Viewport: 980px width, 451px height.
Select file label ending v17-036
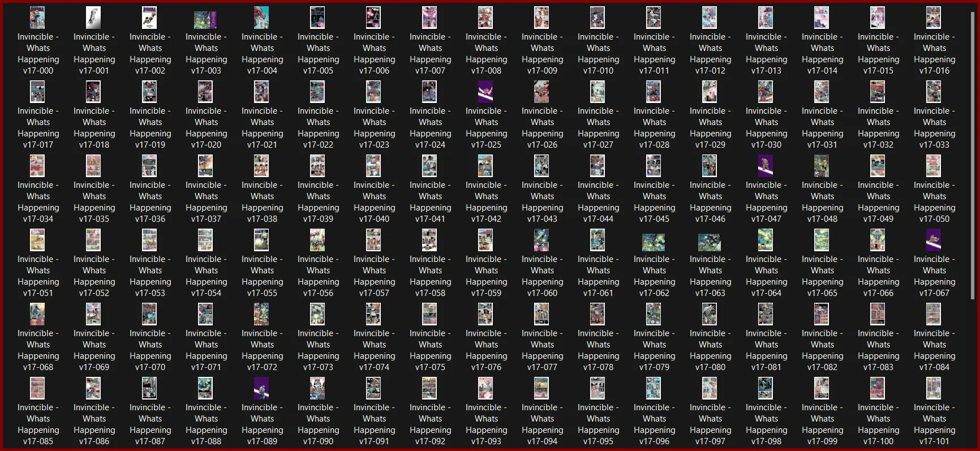[151, 202]
